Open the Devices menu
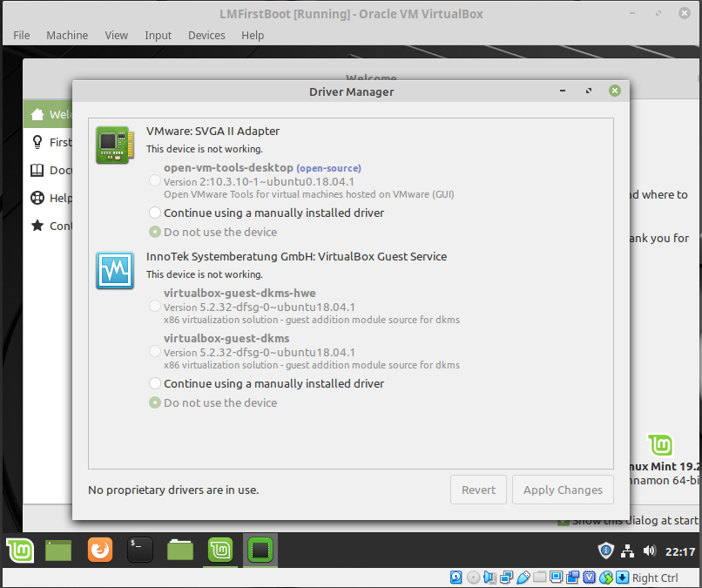Image resolution: width=702 pixels, height=588 pixels. click(x=206, y=35)
